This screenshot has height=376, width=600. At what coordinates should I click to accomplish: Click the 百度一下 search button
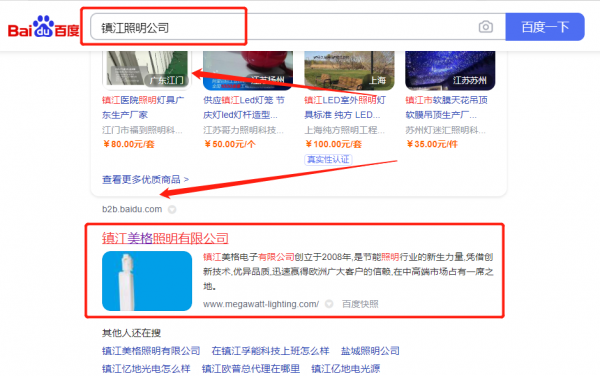[545, 27]
